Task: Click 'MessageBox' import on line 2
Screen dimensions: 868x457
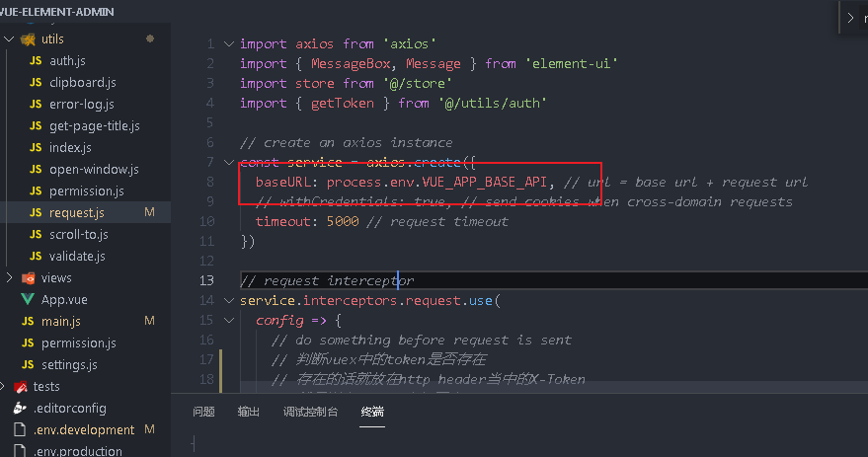Action: 351,63
